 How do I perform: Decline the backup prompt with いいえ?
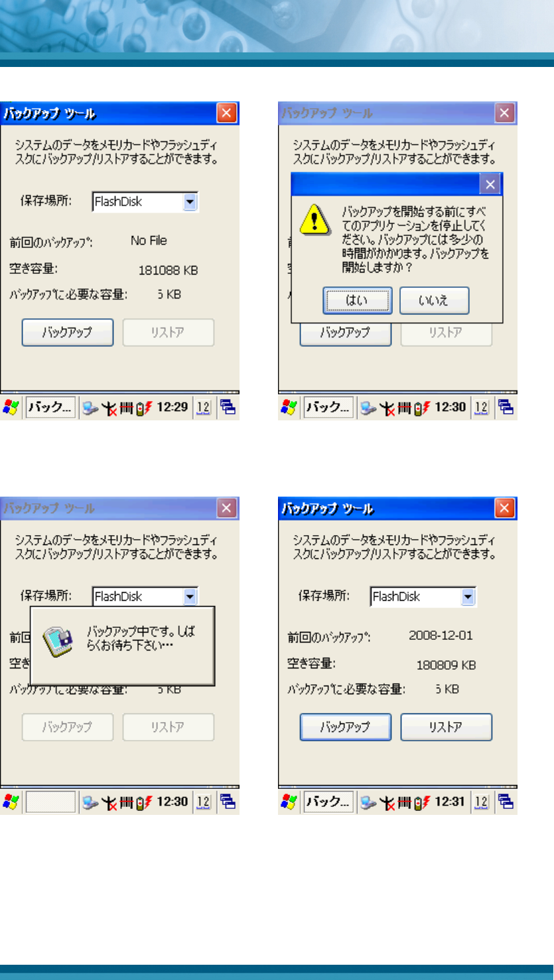click(435, 300)
